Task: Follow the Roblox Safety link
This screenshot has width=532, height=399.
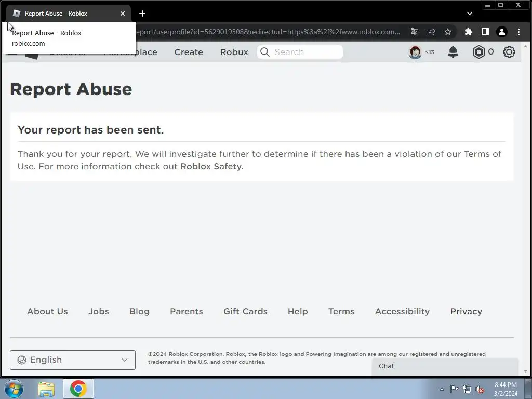Action: pos(211,167)
